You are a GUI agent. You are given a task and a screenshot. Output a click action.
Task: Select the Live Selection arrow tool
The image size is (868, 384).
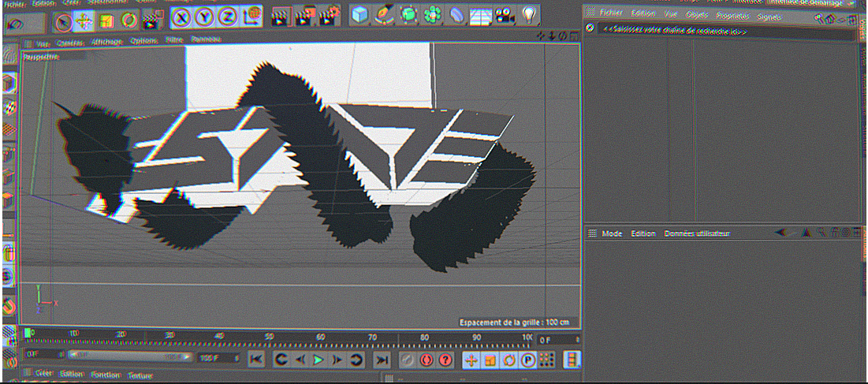(x=63, y=21)
